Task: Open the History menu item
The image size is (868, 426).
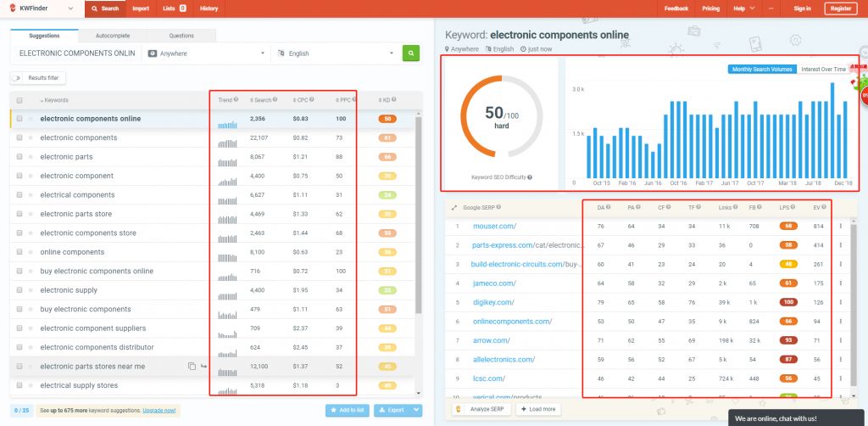Action: coord(209,8)
